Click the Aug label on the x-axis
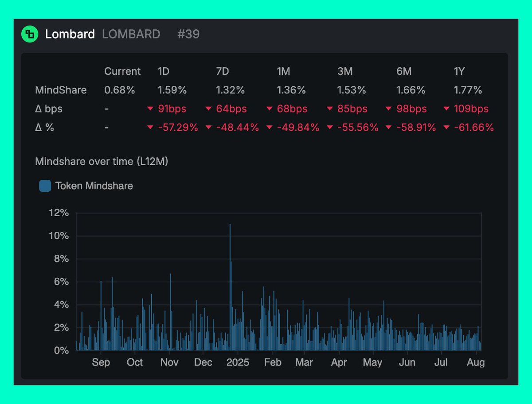 [476, 362]
